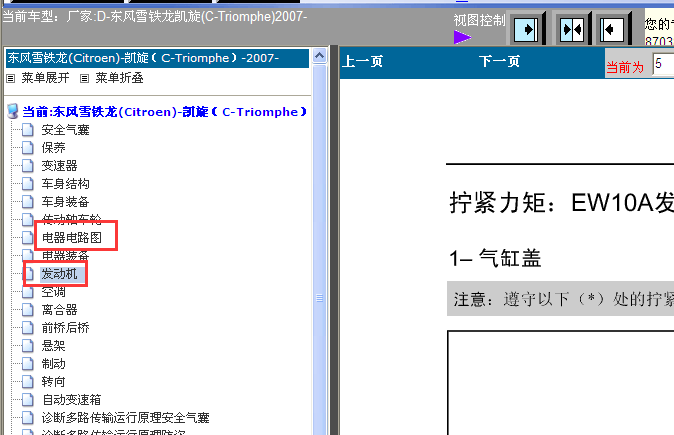Click the view control split-center arrows button
674x435 pixels.
click(x=572, y=30)
